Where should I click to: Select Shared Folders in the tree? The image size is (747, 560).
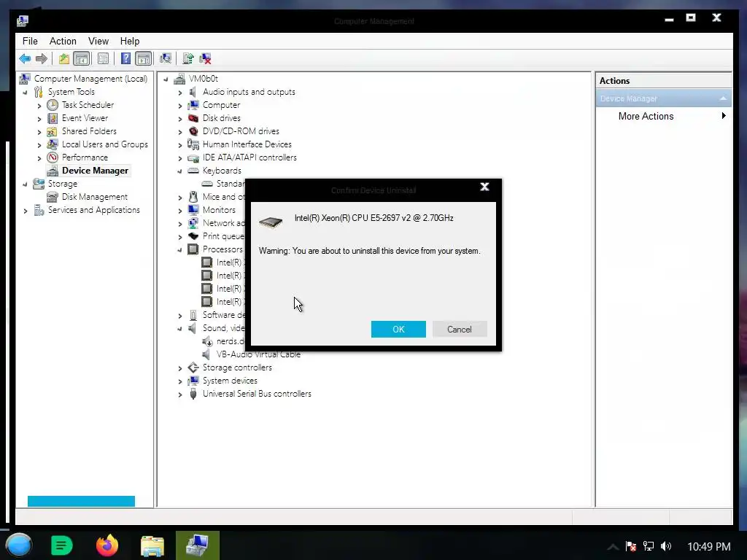[x=89, y=131]
